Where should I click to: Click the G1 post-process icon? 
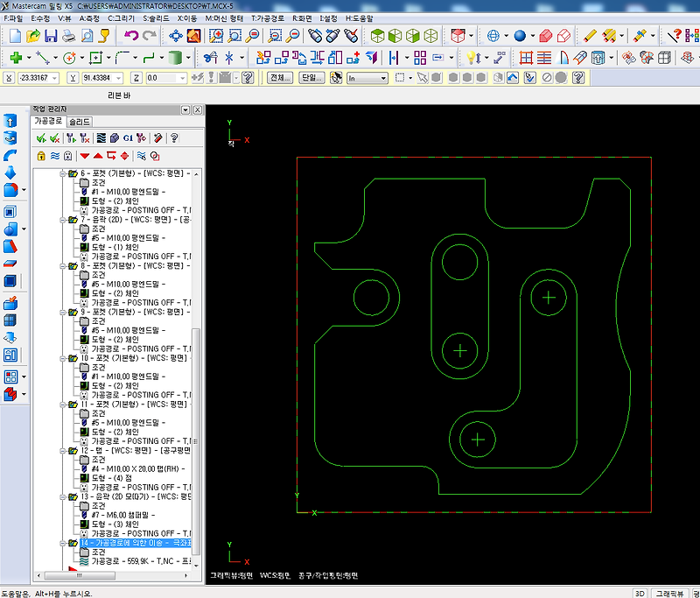point(128,138)
